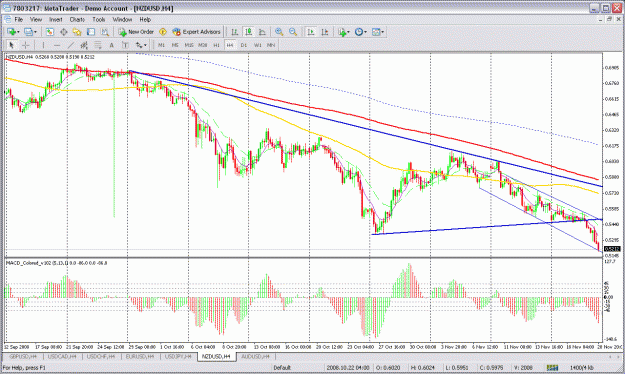
Task: Set timeframe to M1
Action: coord(161,45)
